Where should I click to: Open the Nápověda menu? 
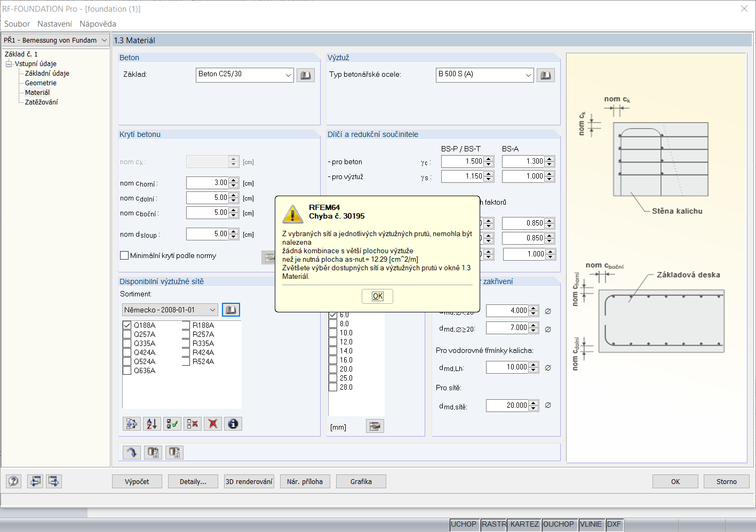point(98,24)
